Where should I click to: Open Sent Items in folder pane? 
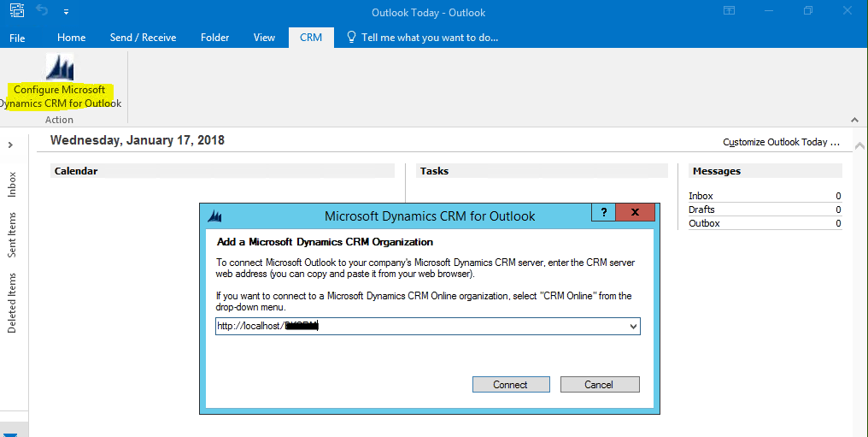(x=12, y=235)
